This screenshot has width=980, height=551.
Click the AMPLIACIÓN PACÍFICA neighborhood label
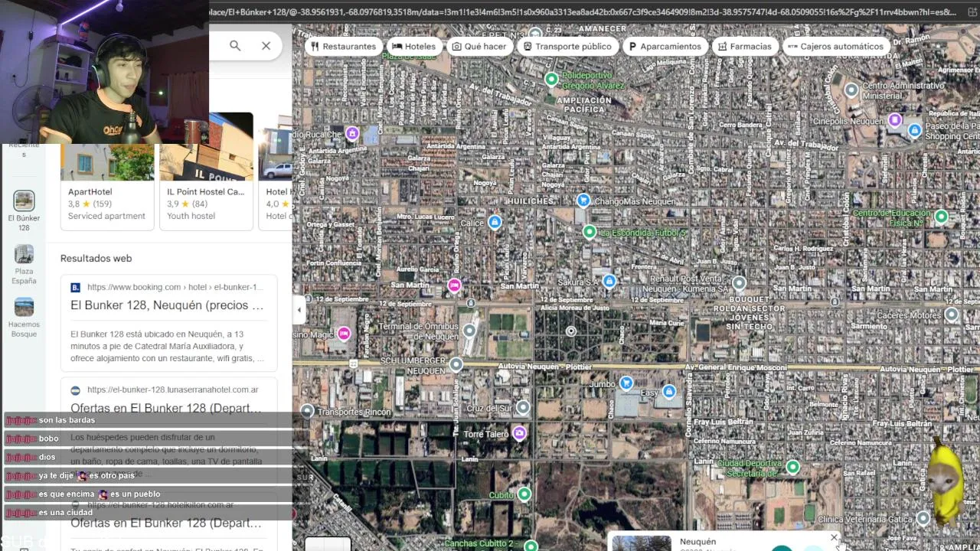(584, 105)
